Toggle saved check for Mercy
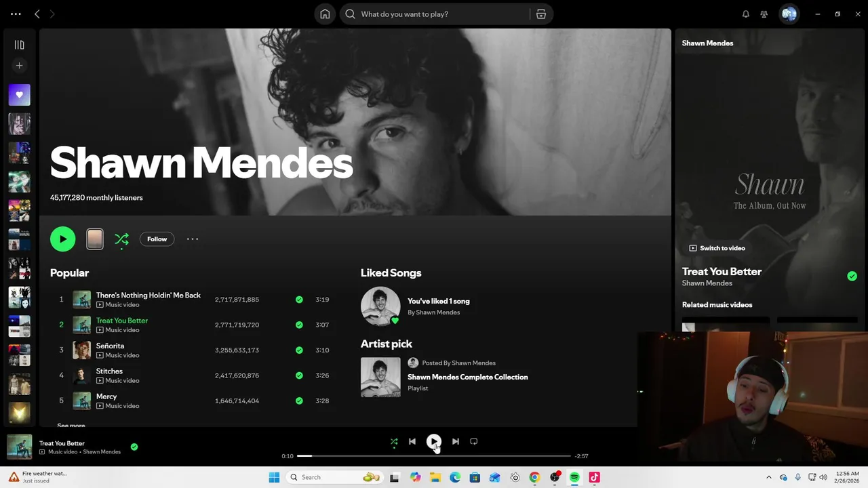The image size is (868, 488). [299, 401]
